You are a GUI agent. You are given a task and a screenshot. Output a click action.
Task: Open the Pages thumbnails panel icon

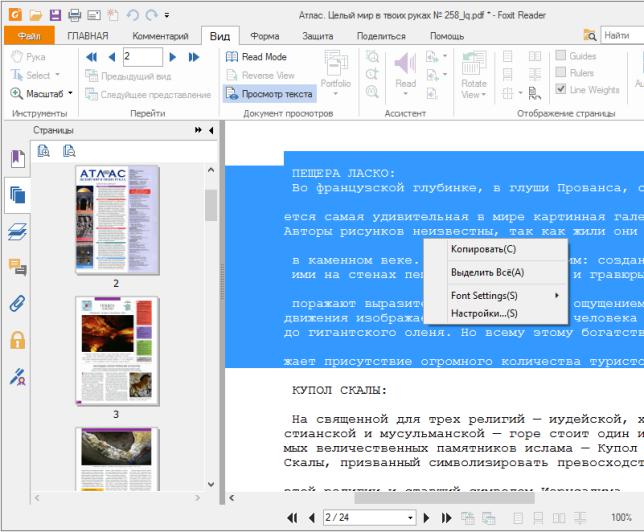pos(18,195)
